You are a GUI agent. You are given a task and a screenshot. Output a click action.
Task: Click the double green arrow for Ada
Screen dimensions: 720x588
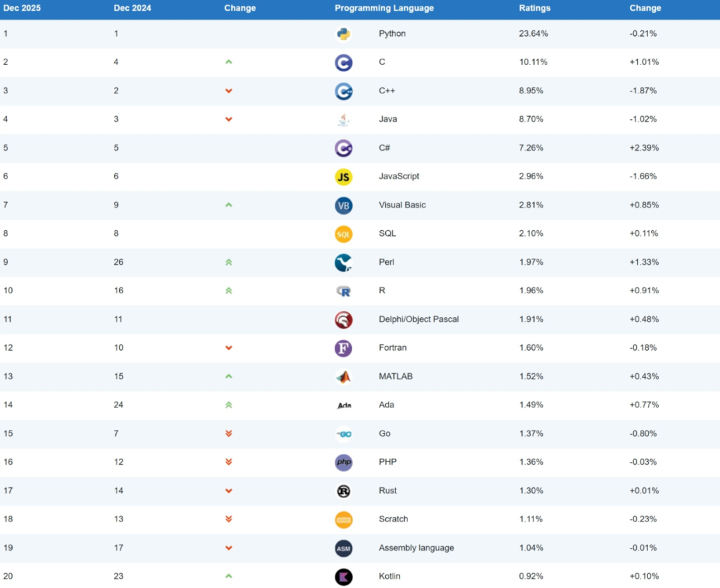pos(229,405)
